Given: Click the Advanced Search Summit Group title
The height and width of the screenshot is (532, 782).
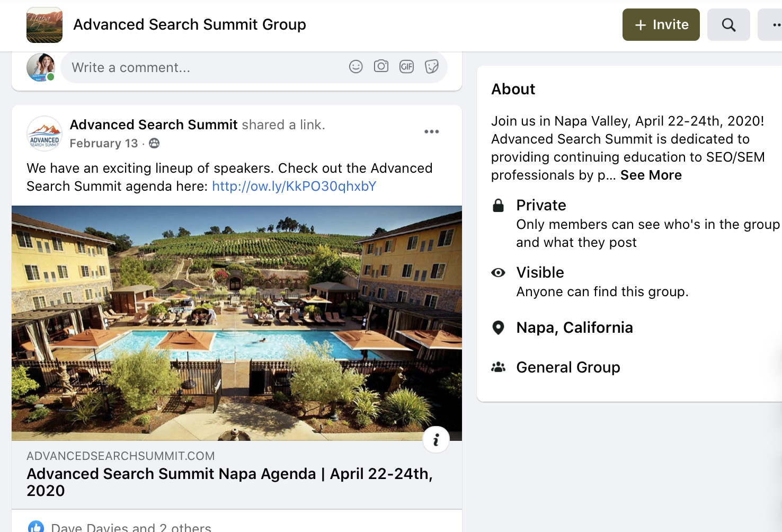Looking at the screenshot, I should point(189,25).
